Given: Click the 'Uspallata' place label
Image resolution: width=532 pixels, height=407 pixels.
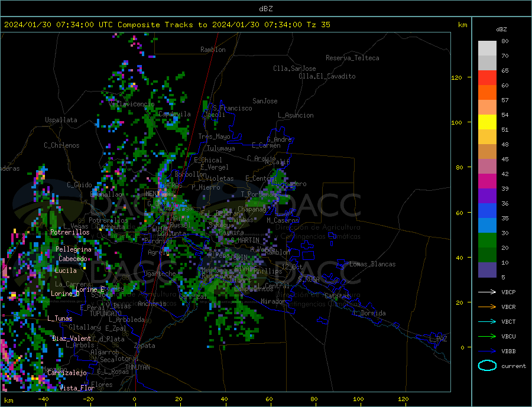Looking at the screenshot, I should pos(61,120).
